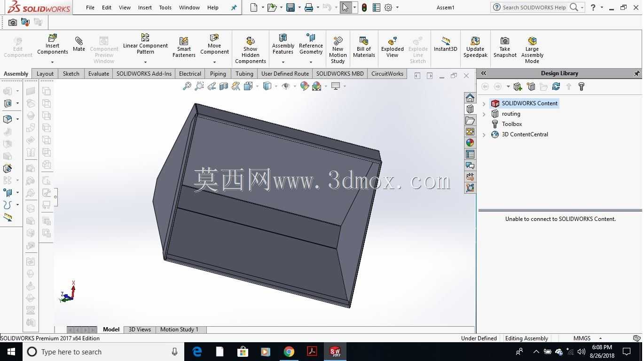This screenshot has height=361, width=644.
Task: Open the Assembly Features dropdown arrow
Action: [283, 62]
